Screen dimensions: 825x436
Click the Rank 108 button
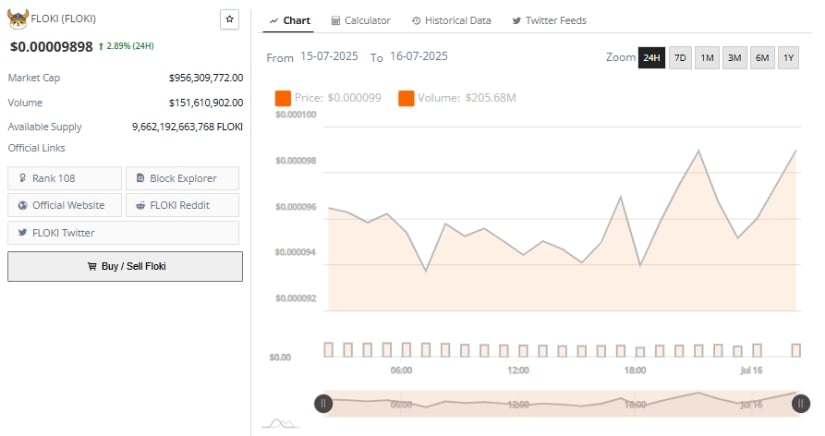coord(64,178)
